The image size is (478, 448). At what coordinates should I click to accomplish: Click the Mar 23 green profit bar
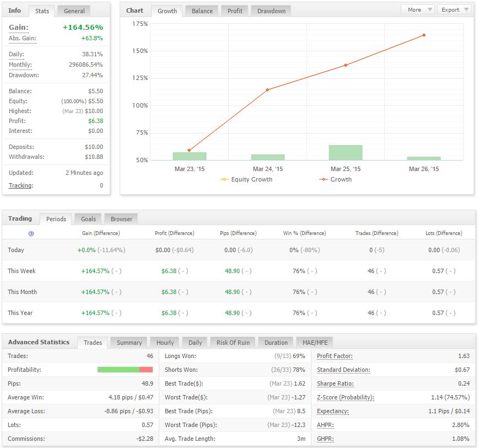[x=189, y=156]
